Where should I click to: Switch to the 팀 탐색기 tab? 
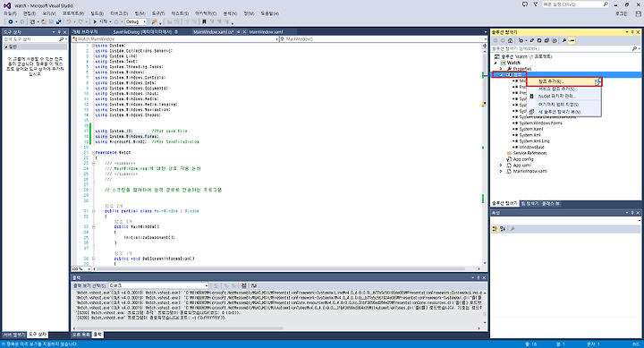(530, 203)
